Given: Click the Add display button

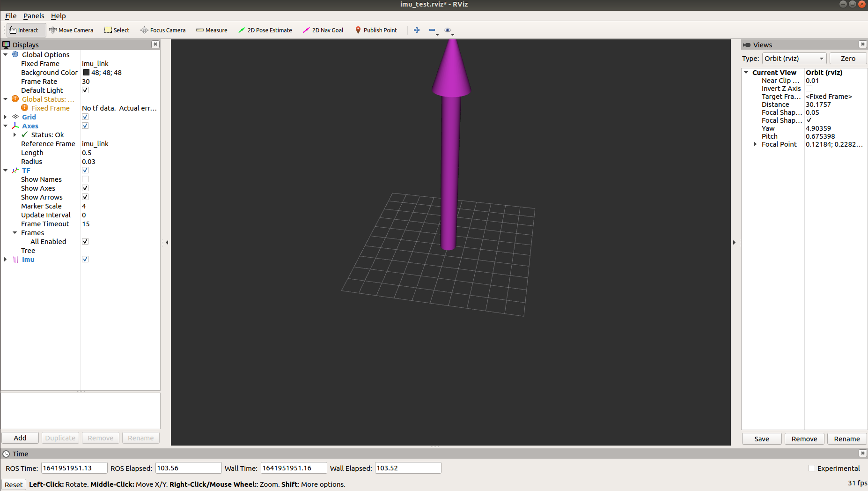Looking at the screenshot, I should 20,438.
